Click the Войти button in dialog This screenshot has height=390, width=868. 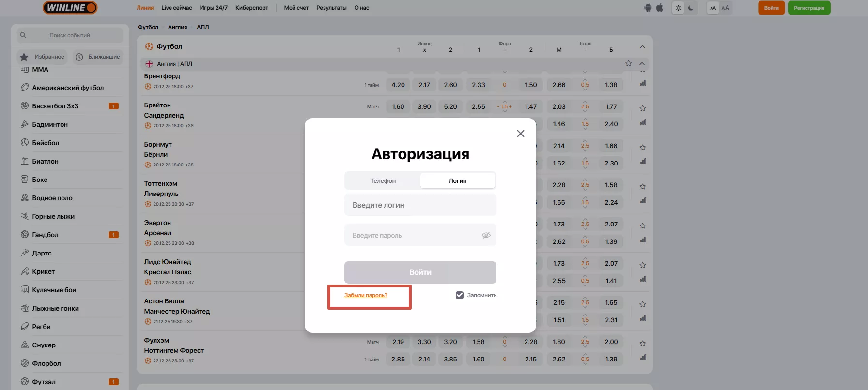(x=420, y=272)
